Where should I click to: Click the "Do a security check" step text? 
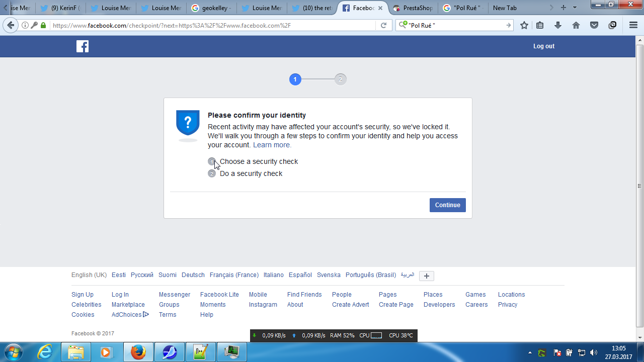[251, 173]
